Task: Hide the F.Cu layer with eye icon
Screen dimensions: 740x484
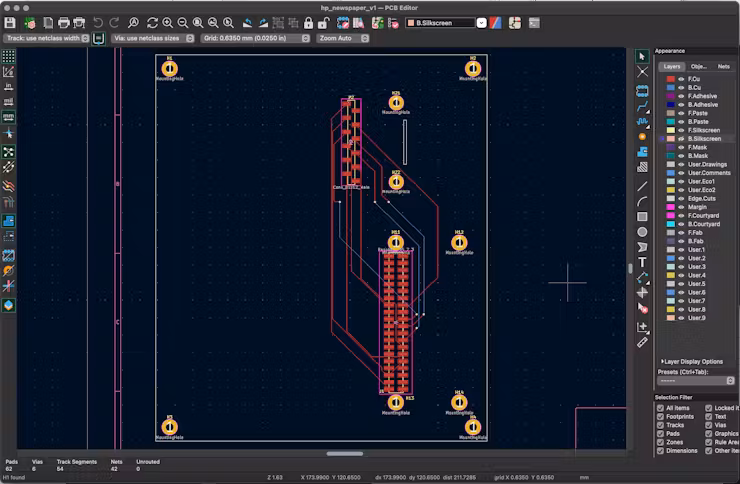Action: click(681, 79)
